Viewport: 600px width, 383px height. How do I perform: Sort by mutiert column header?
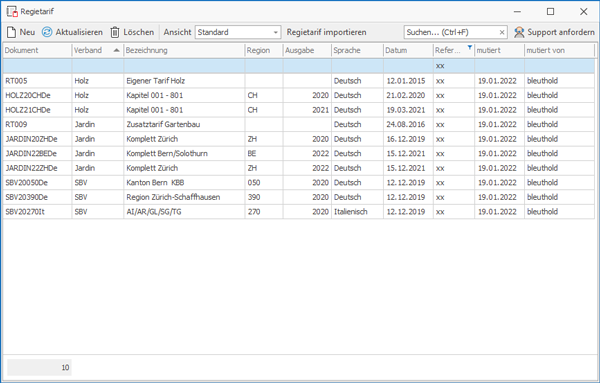pos(499,50)
